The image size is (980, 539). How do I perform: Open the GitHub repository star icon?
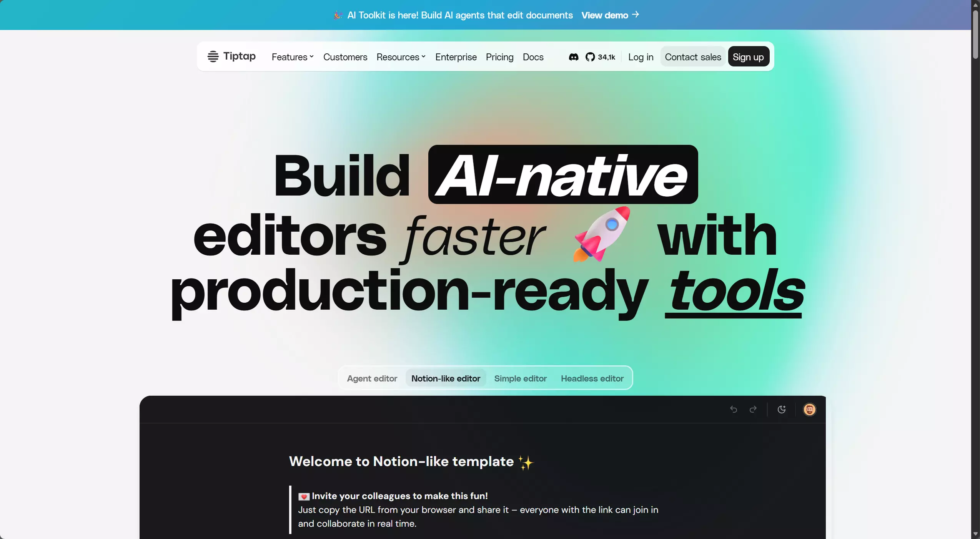[x=590, y=57]
